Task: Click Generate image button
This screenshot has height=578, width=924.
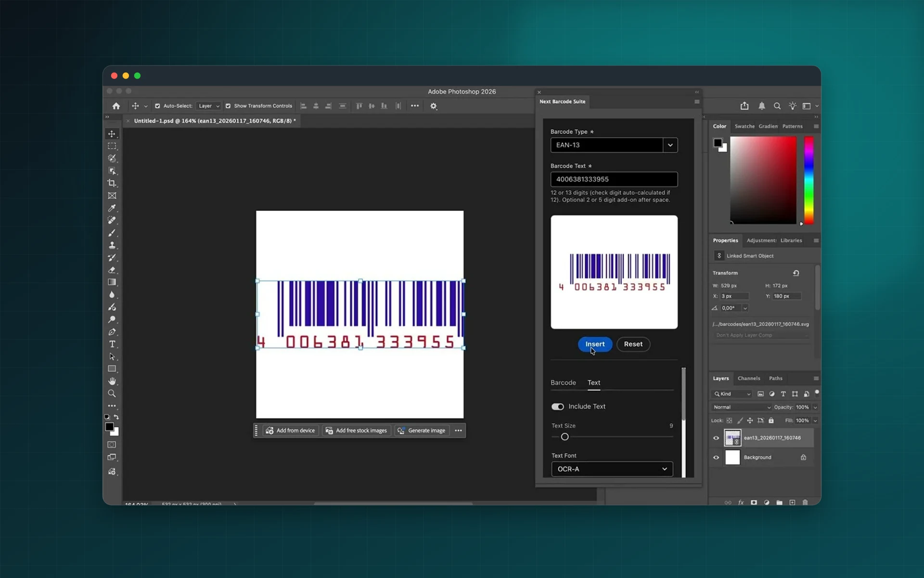Action: pyautogui.click(x=422, y=431)
